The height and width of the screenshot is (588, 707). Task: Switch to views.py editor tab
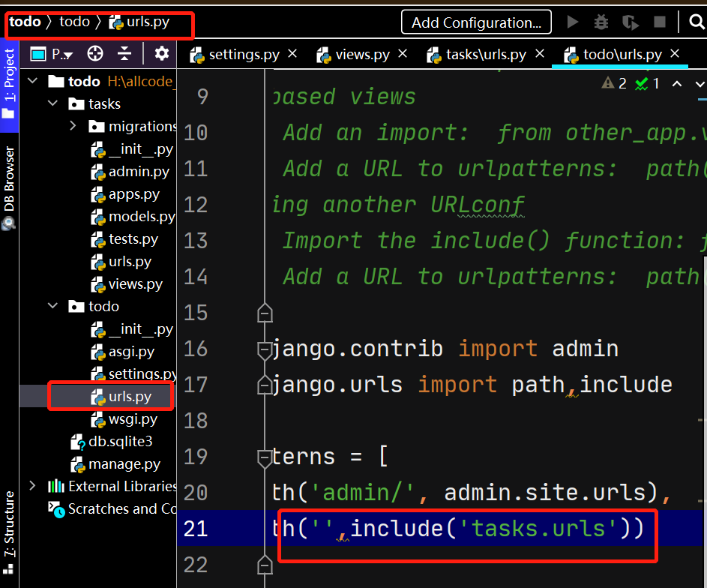353,55
